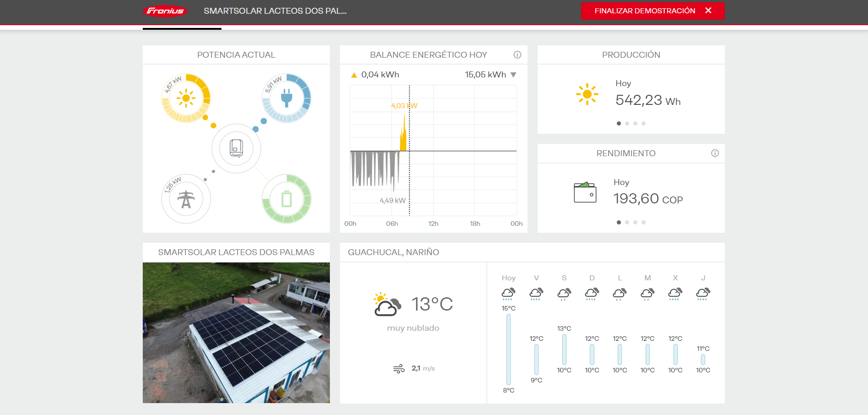Click the green battery icon
The height and width of the screenshot is (415, 868).
[x=286, y=199]
